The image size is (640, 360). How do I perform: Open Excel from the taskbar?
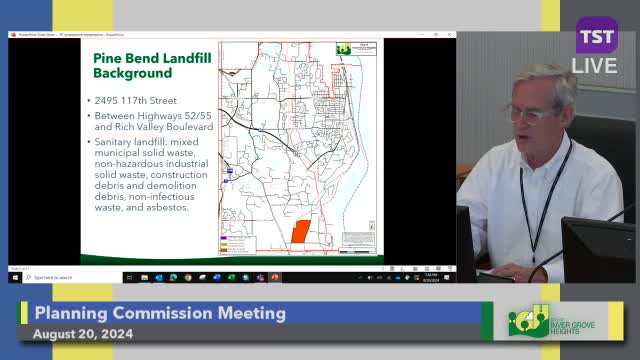click(231, 278)
